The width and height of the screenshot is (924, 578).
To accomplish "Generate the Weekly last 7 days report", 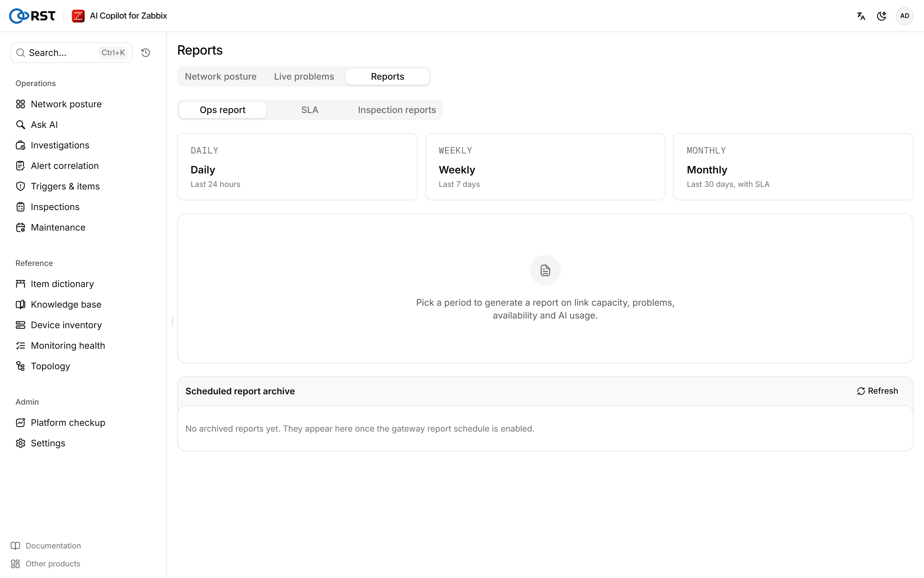I will 545,167.
